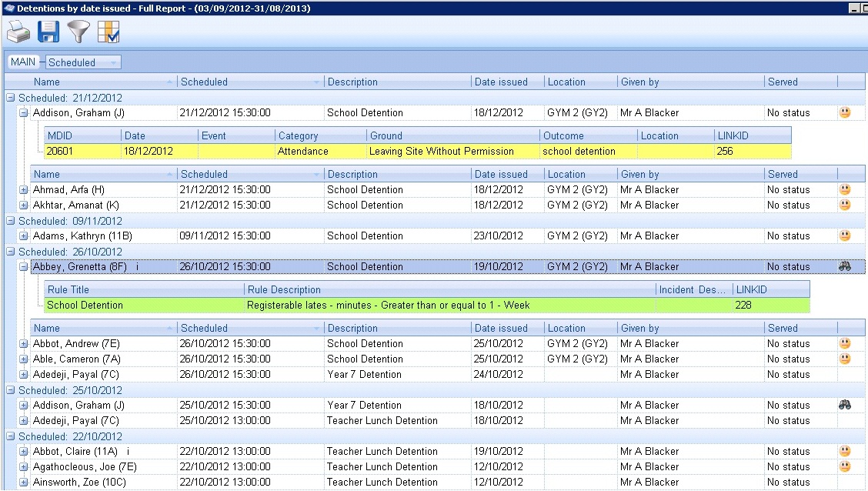Click smiley icon for Addison, Graham 21/12/2012
The width and height of the screenshot is (868, 491).
(x=845, y=112)
